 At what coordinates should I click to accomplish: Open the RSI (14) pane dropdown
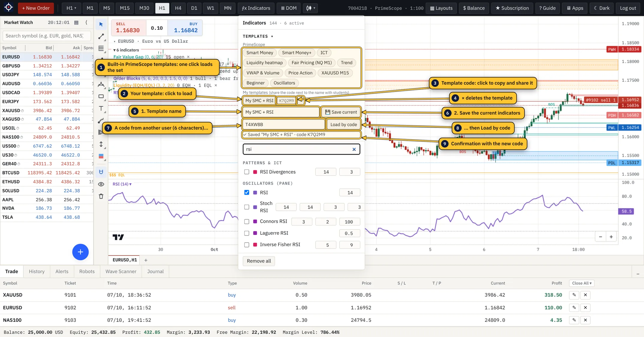tap(122, 184)
